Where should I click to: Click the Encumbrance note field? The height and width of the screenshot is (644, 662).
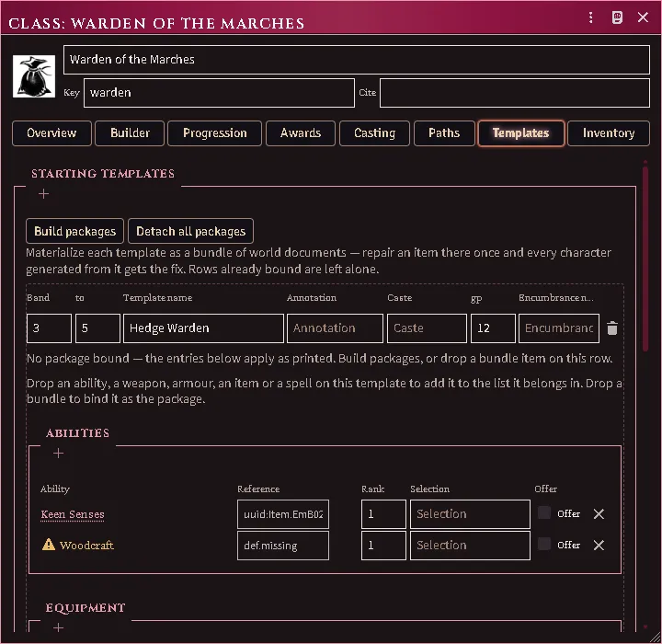point(559,328)
